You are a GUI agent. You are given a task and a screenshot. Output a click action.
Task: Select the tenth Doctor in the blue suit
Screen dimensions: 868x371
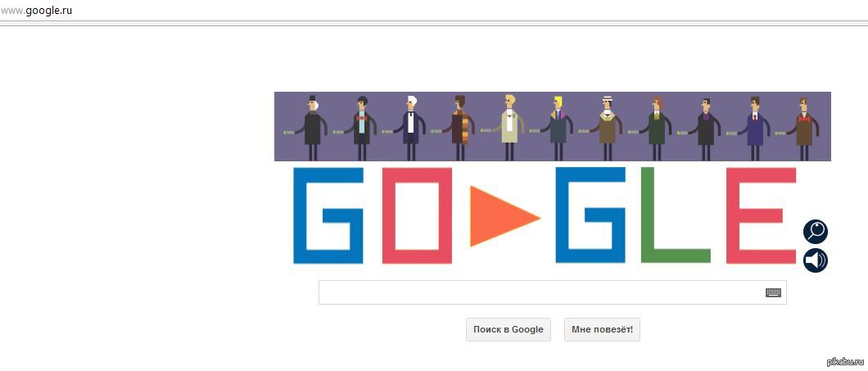(x=754, y=128)
